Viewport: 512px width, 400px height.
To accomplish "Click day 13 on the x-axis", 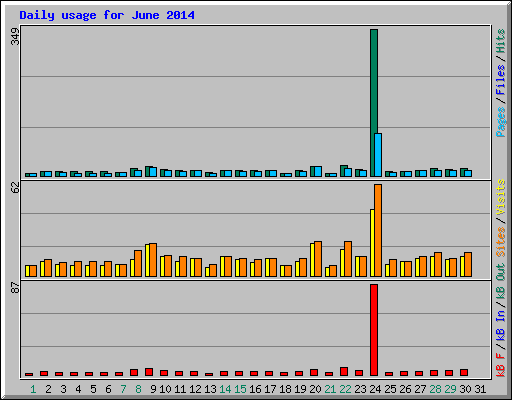I will pos(210,389).
